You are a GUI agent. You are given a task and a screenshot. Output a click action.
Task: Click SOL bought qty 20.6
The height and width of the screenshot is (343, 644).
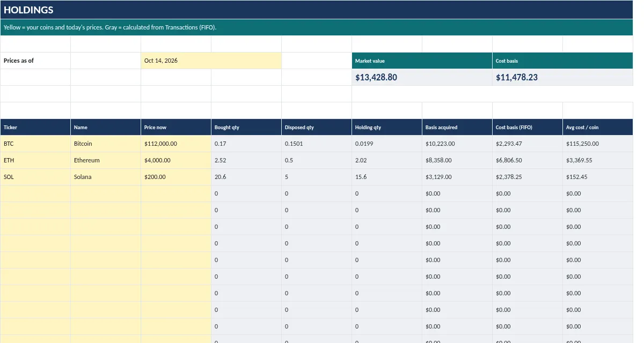click(x=246, y=177)
